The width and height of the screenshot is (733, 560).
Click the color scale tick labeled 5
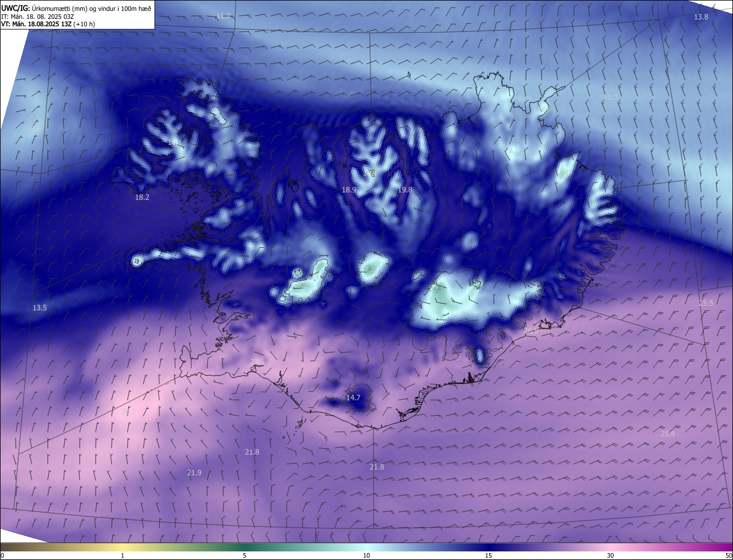245,555
